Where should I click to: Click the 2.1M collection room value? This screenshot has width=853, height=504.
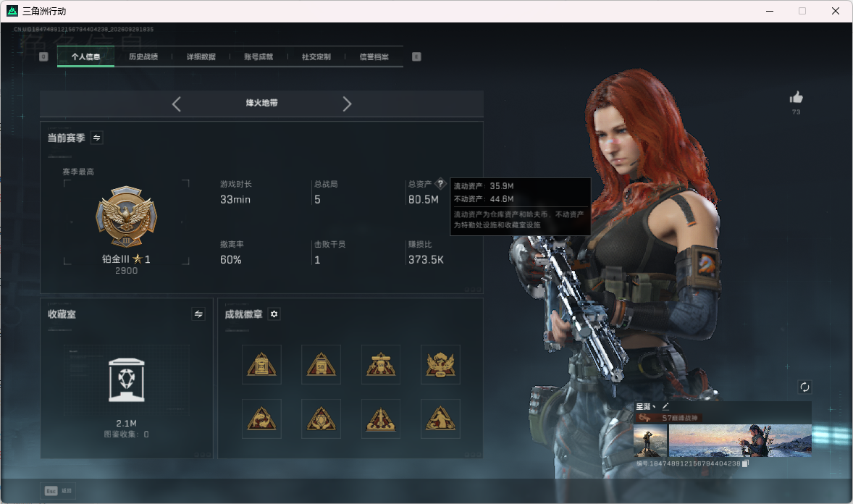[126, 424]
